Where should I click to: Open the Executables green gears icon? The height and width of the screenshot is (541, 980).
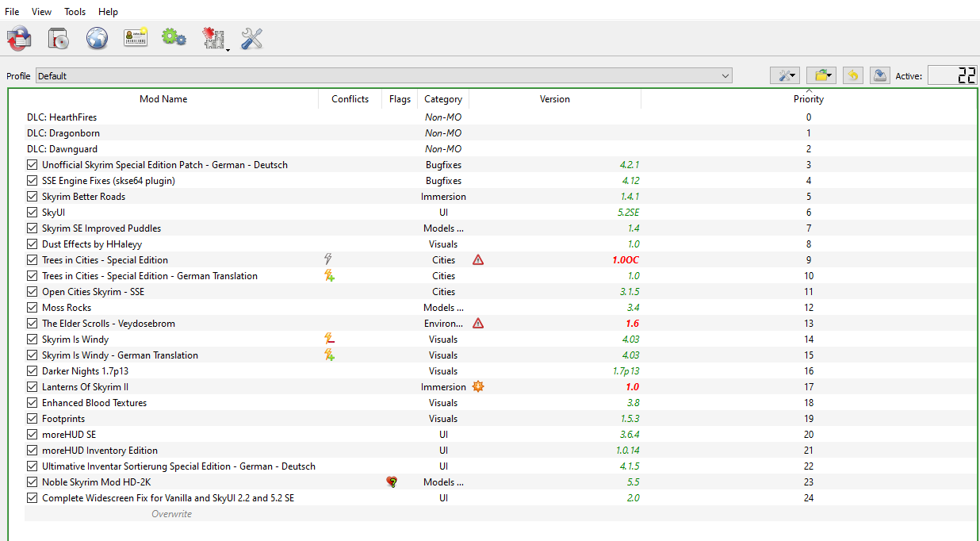(174, 38)
